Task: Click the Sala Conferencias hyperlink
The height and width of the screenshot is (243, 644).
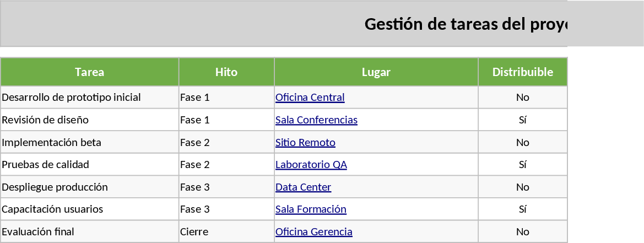Action: [x=316, y=120]
